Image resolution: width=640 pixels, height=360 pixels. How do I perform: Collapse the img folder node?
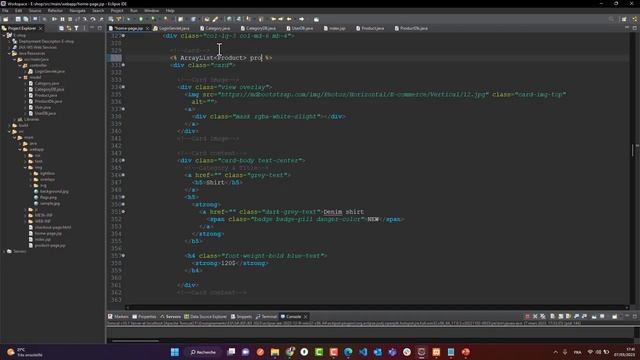point(25,167)
